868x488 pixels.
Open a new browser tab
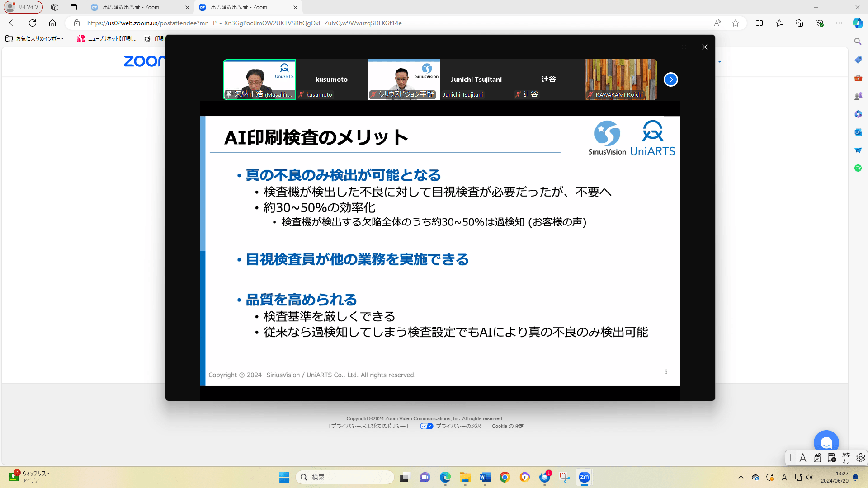[312, 7]
